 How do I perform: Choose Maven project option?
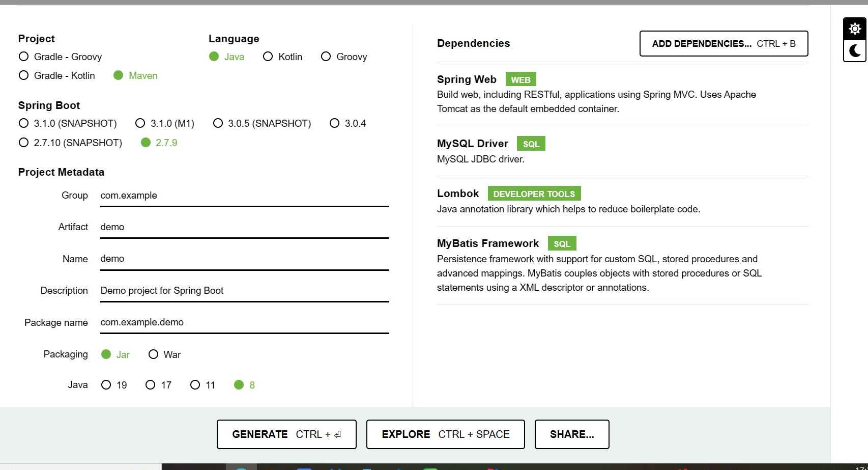(135, 75)
